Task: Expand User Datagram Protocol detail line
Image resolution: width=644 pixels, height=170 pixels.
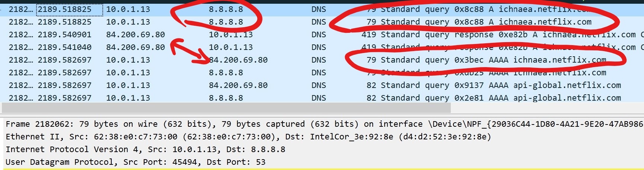Action: pyautogui.click(x=322, y=162)
